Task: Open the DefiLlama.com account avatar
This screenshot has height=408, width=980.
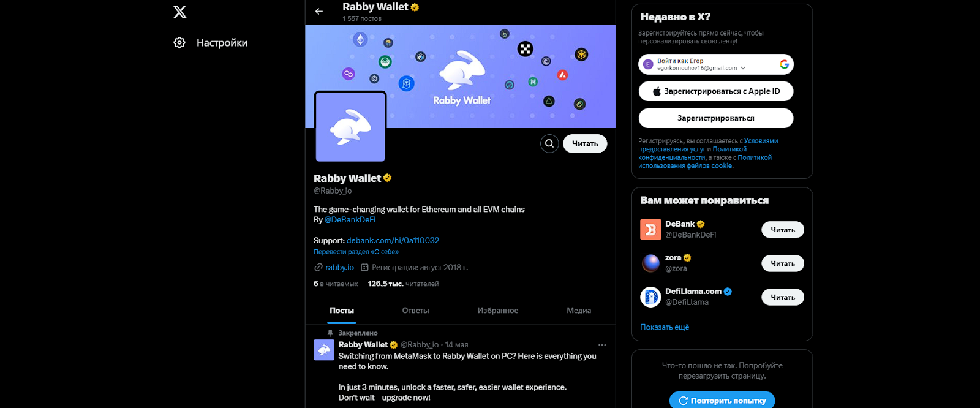Action: coord(650,297)
